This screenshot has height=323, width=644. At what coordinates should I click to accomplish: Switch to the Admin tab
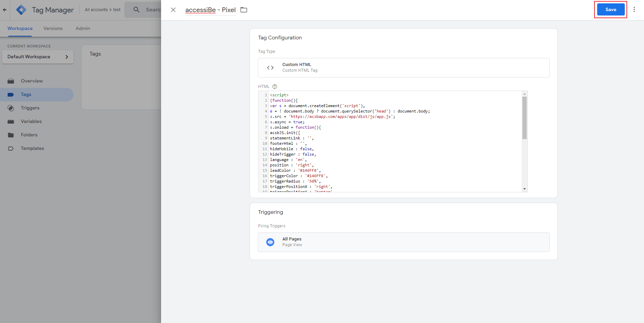(x=82, y=28)
